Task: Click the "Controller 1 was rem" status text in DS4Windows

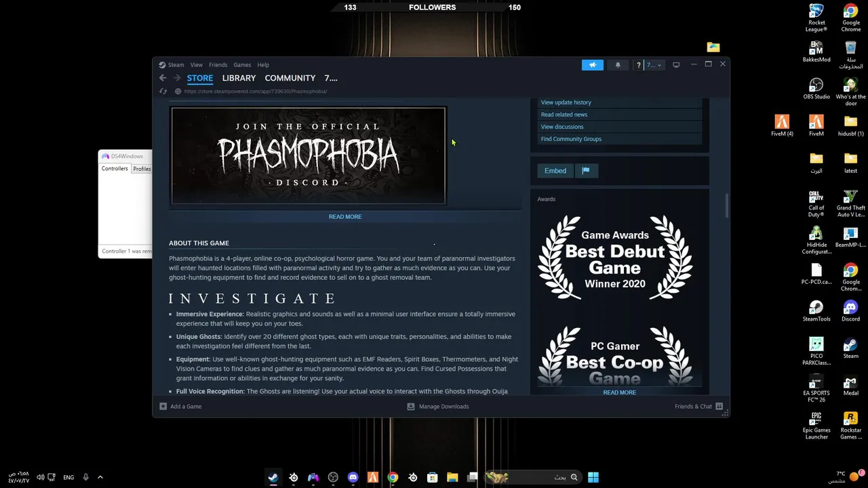Action: point(127,251)
